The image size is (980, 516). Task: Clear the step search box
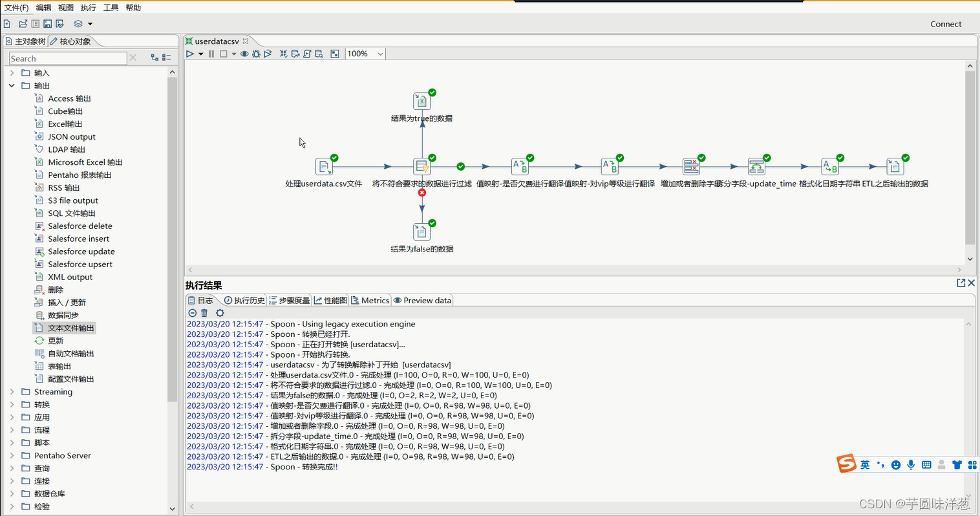[x=133, y=58]
